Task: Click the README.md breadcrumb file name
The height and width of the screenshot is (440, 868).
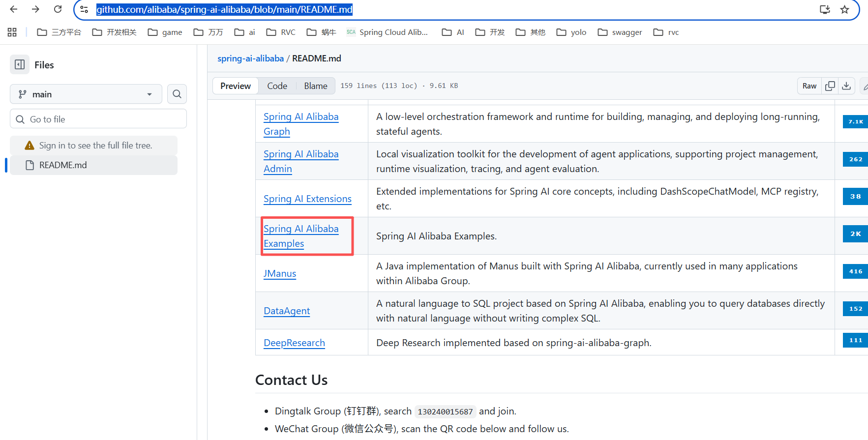Action: point(317,59)
